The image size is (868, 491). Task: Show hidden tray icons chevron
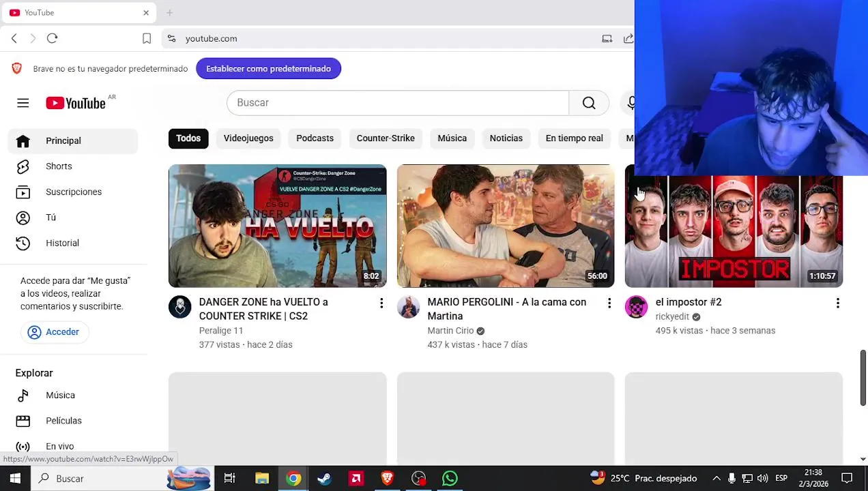(x=717, y=479)
